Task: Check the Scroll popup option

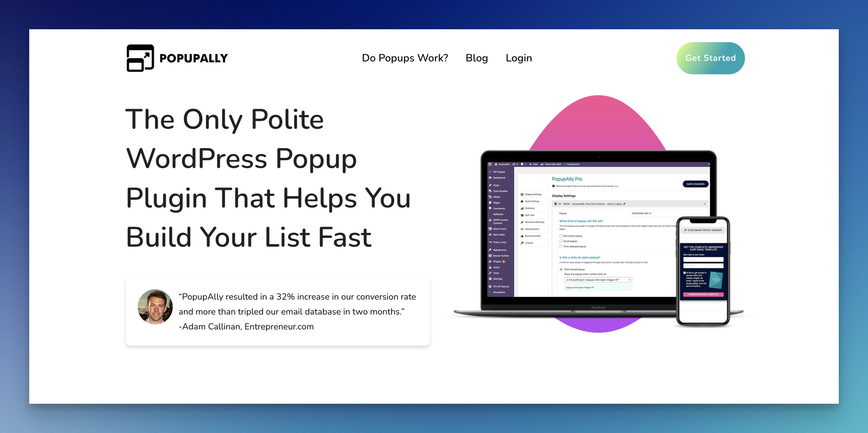Action: (x=561, y=241)
